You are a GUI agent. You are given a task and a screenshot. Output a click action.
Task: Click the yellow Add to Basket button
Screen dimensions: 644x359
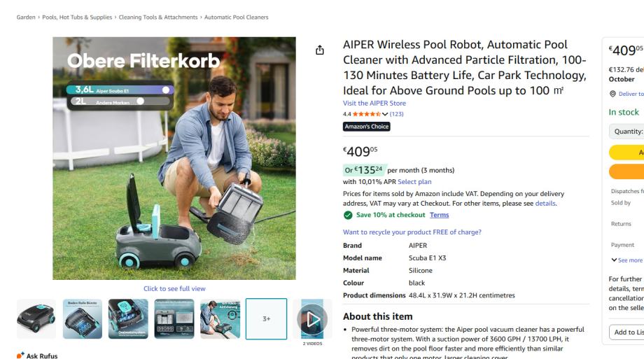click(x=626, y=153)
